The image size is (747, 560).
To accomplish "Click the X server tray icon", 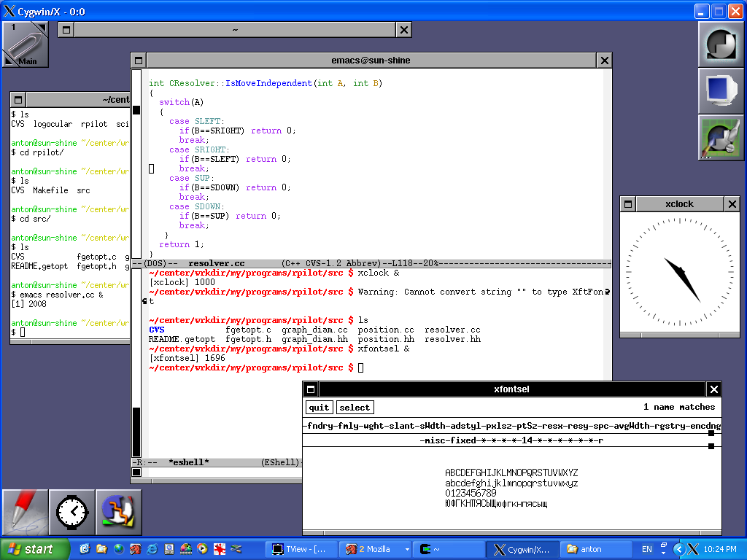I will (x=693, y=549).
